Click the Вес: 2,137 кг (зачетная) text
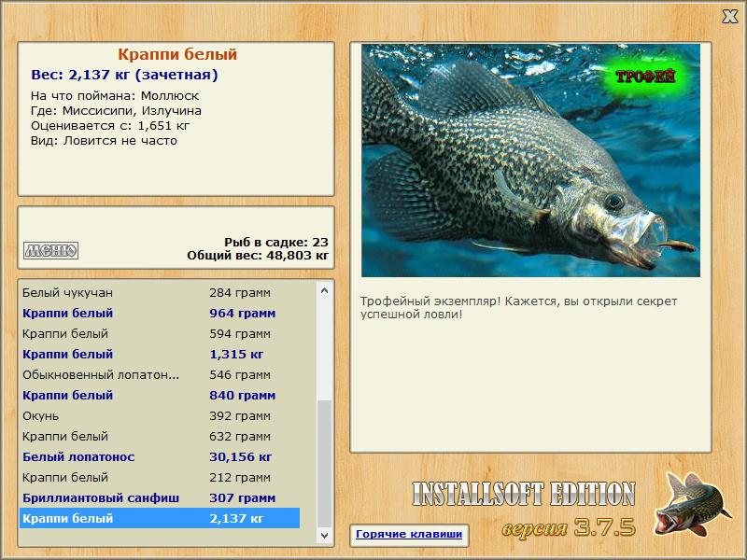 click(124, 75)
